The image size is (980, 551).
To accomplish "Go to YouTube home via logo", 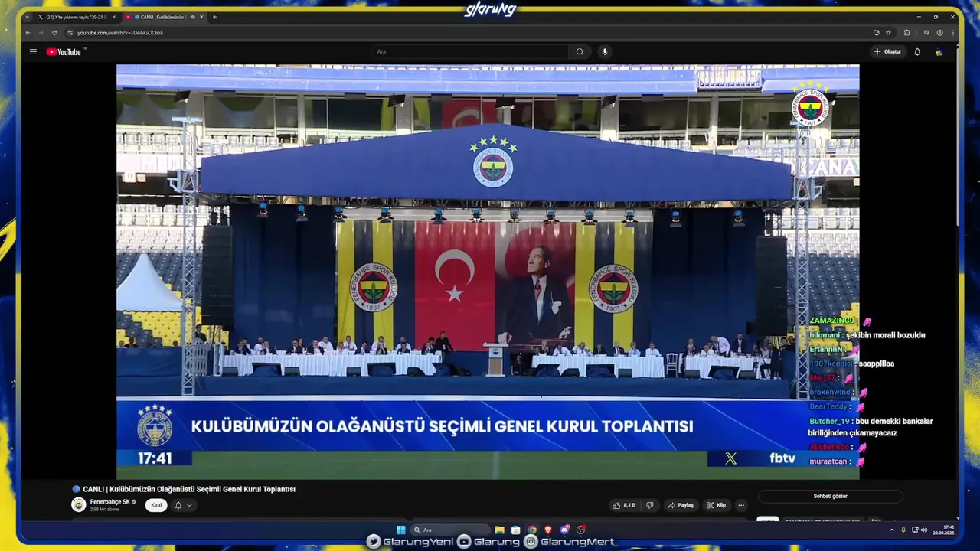I will (64, 52).
